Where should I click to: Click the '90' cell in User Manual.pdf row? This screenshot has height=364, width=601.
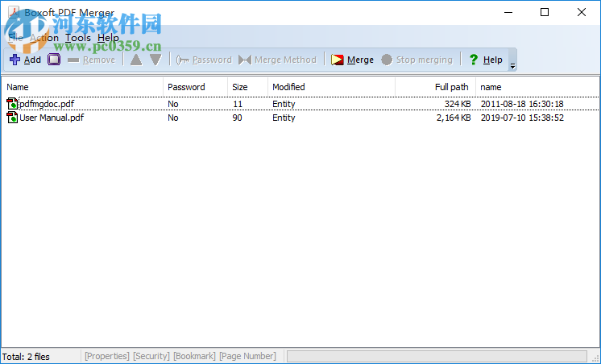237,118
